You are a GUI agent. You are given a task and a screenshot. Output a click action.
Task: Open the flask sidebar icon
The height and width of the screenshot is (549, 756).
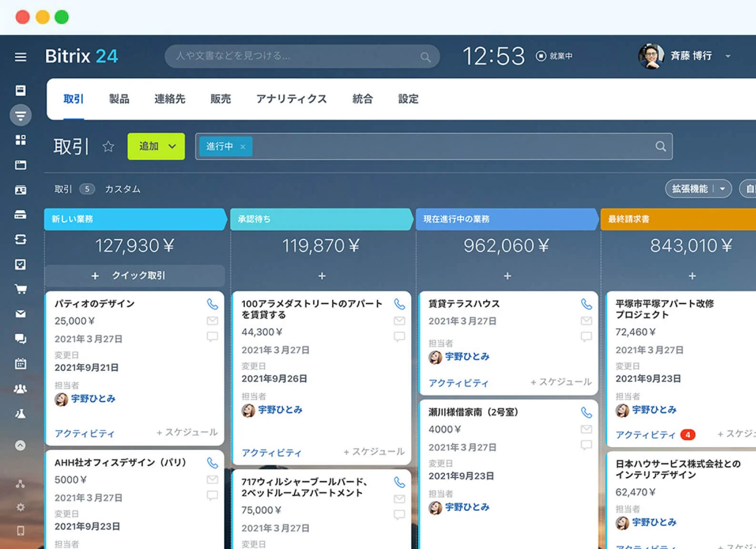point(20,414)
